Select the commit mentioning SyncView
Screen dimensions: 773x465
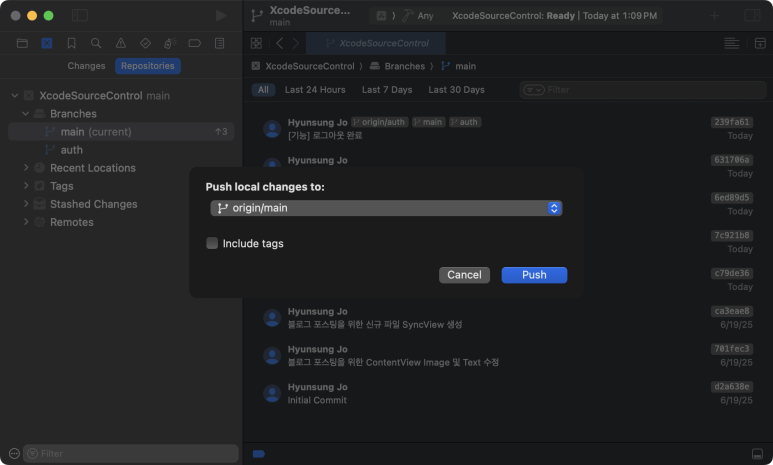(x=508, y=318)
